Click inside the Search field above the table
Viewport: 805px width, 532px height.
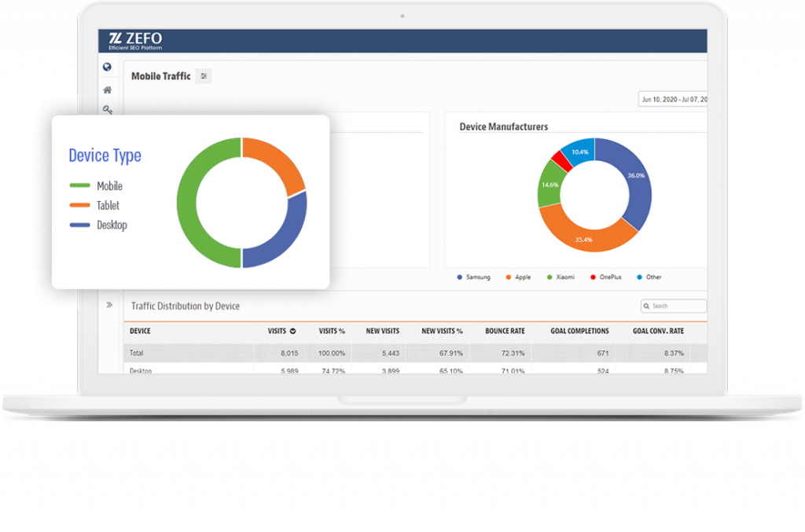675,306
